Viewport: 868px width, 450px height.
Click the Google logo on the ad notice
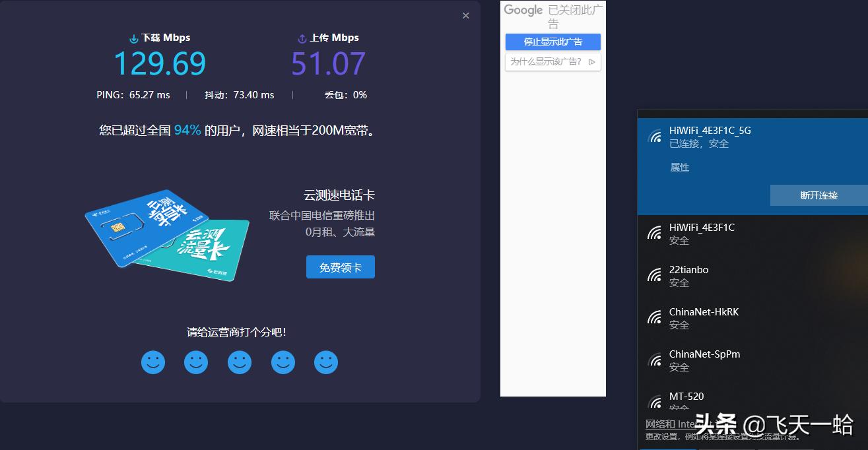point(523,10)
